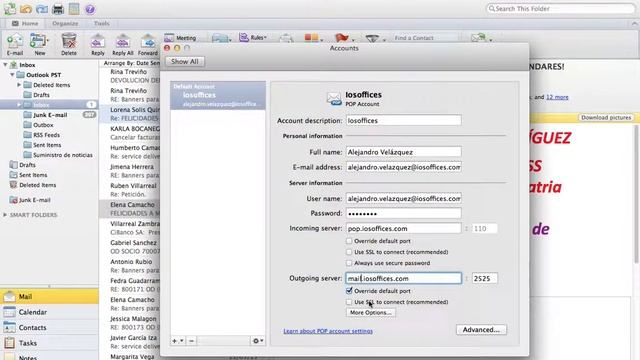Image resolution: width=640 pixels, height=360 pixels.
Task: Open Contacts view in navigation pane
Action: click(x=49, y=327)
